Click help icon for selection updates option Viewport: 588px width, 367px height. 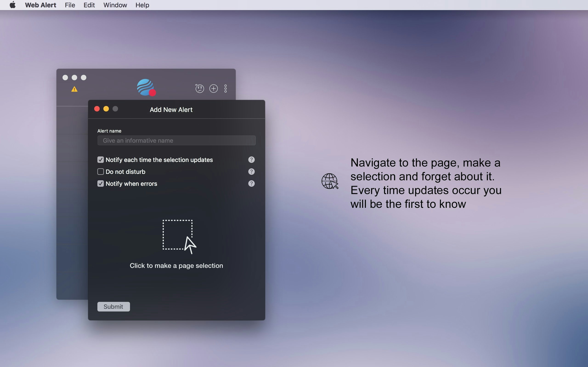[251, 160]
